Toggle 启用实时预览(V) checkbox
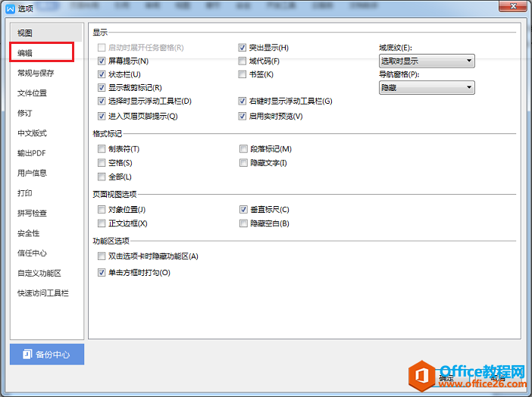The image size is (532, 397). [x=242, y=116]
